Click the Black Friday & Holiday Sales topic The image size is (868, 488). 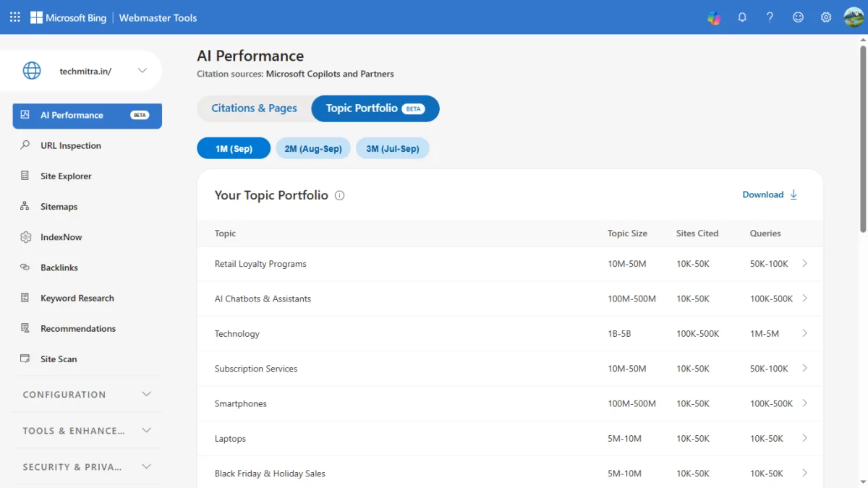tap(270, 474)
